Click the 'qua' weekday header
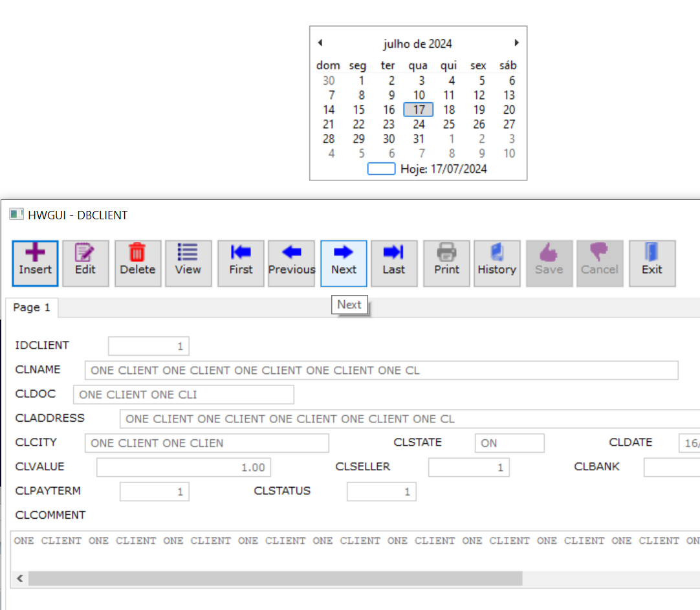The width and height of the screenshot is (700, 610). click(x=418, y=65)
